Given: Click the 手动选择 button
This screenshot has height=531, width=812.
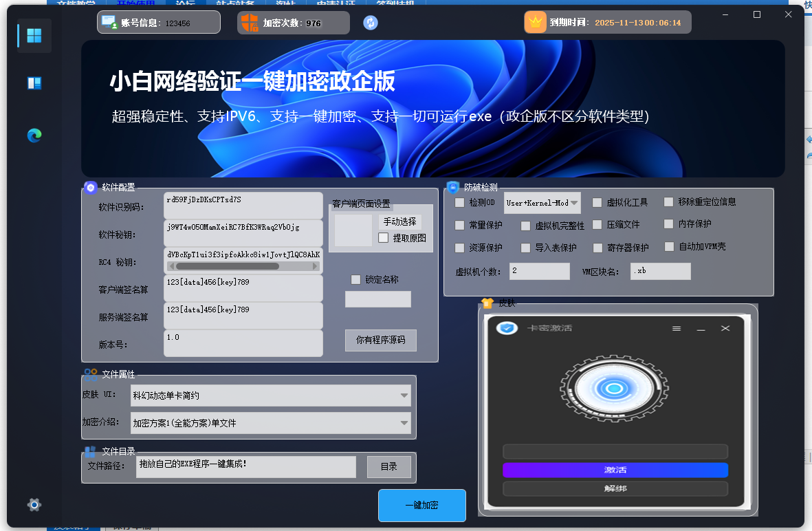Looking at the screenshot, I should click(399, 221).
